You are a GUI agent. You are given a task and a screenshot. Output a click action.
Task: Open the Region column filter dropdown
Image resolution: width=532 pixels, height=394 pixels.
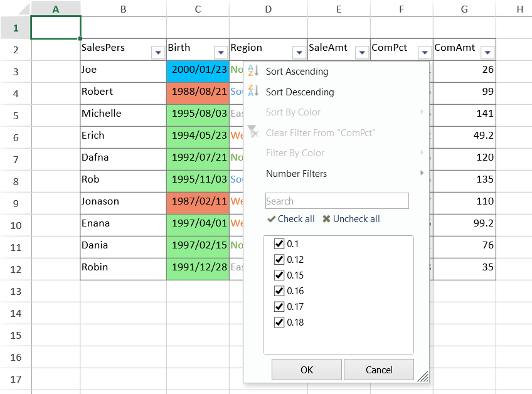tap(299, 53)
